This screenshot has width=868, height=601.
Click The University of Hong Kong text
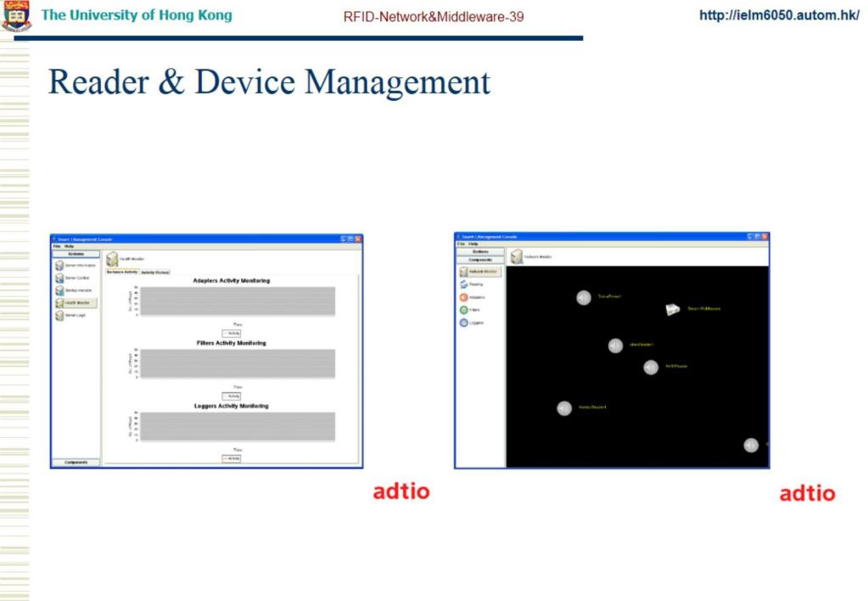137,15
